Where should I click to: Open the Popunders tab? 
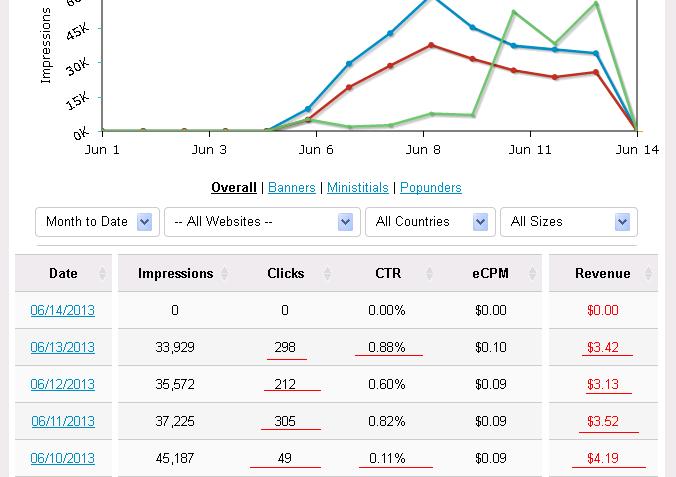point(430,187)
